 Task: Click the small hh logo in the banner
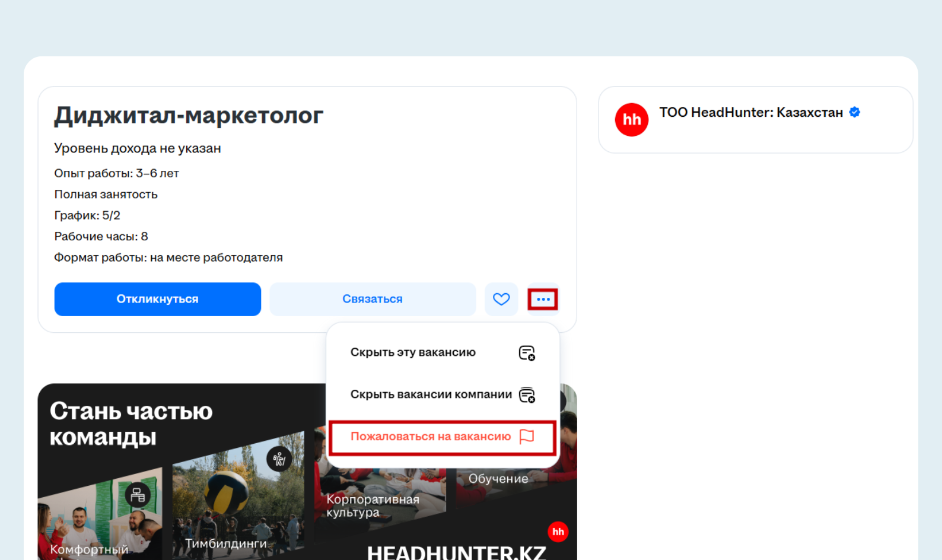coord(558,532)
